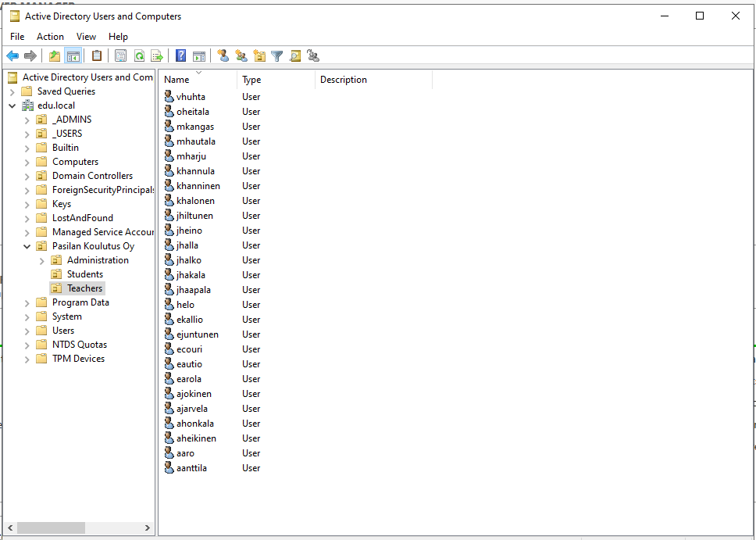Viewport: 756px width, 540px height.
Task: Select the Program Data container
Action: [80, 302]
